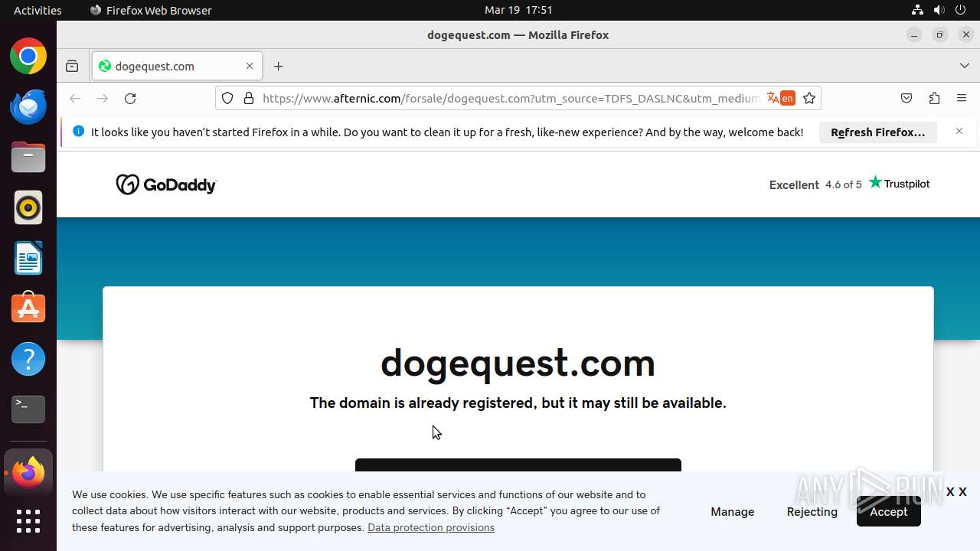Click the 'already registered' domain message
Image resolution: width=980 pixels, height=551 pixels.
coord(518,403)
